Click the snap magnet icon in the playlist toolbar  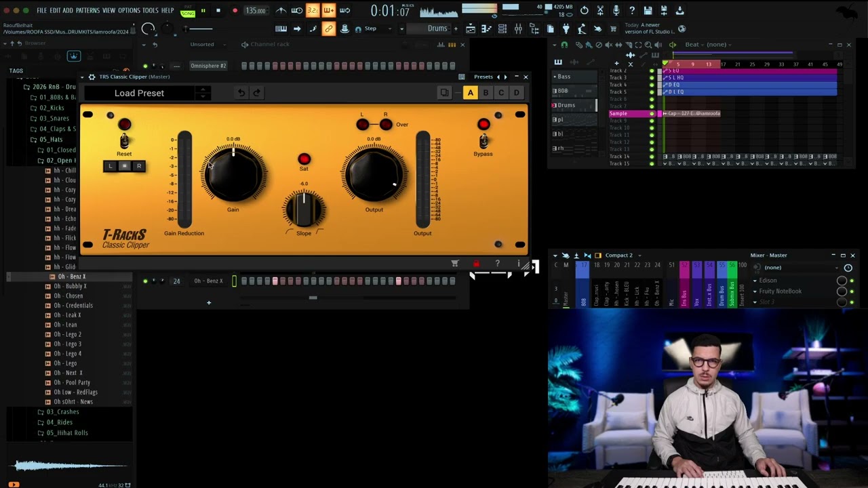564,45
